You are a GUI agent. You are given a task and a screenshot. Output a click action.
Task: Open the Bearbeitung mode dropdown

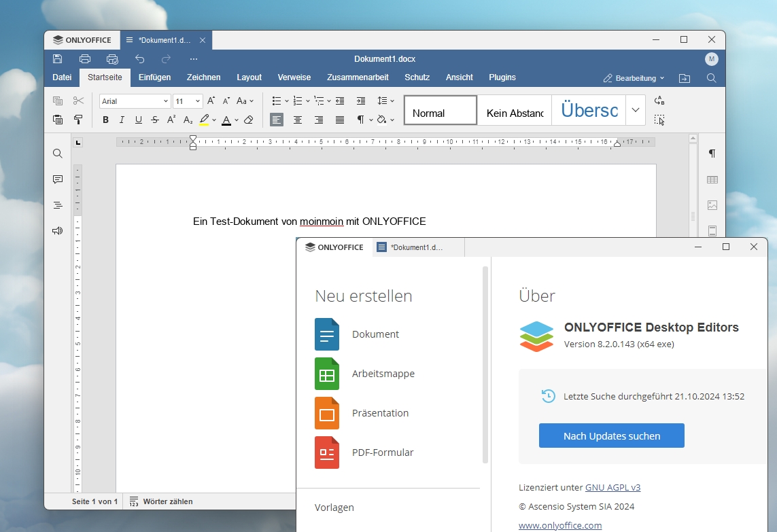[634, 78]
